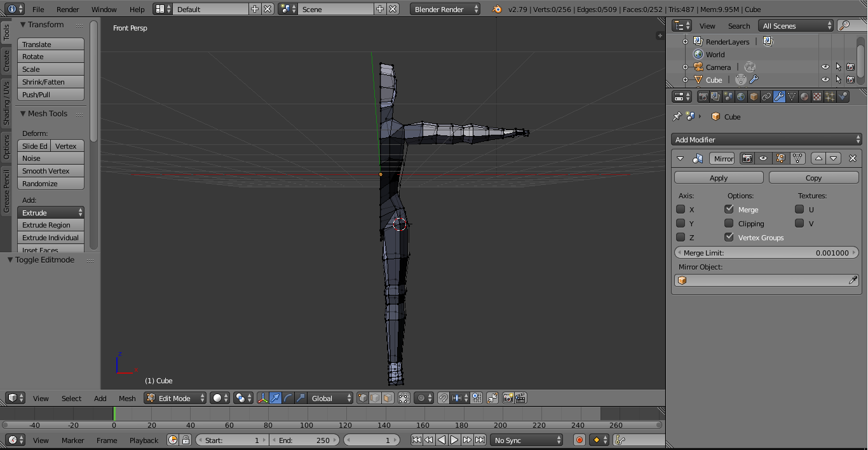Enable the X axis mirror checkbox
Image resolution: width=868 pixels, height=450 pixels.
click(x=681, y=210)
